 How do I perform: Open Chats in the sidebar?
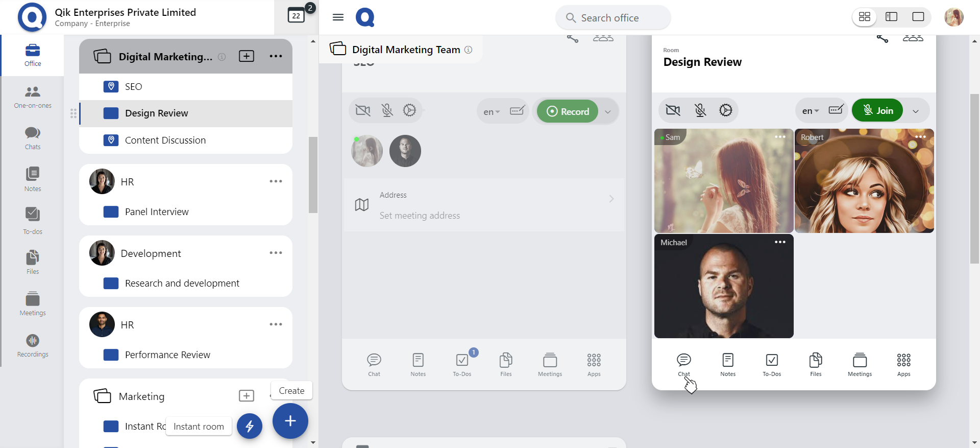point(33,138)
